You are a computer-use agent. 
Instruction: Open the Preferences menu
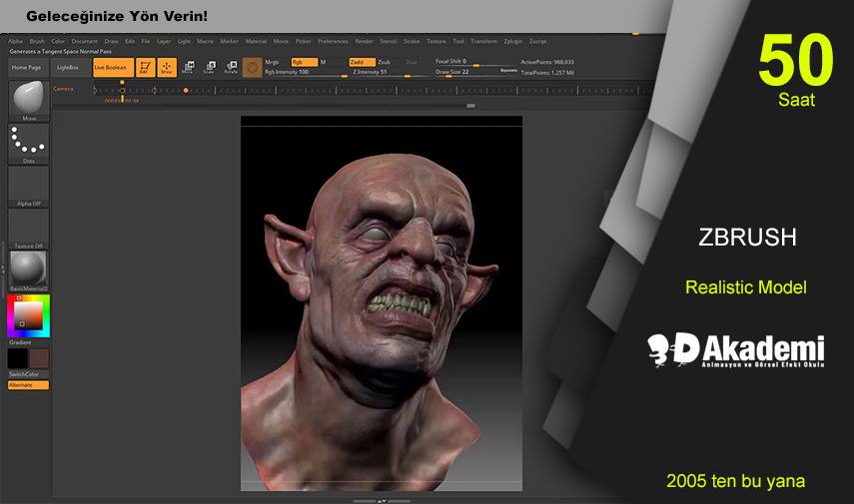point(333,41)
